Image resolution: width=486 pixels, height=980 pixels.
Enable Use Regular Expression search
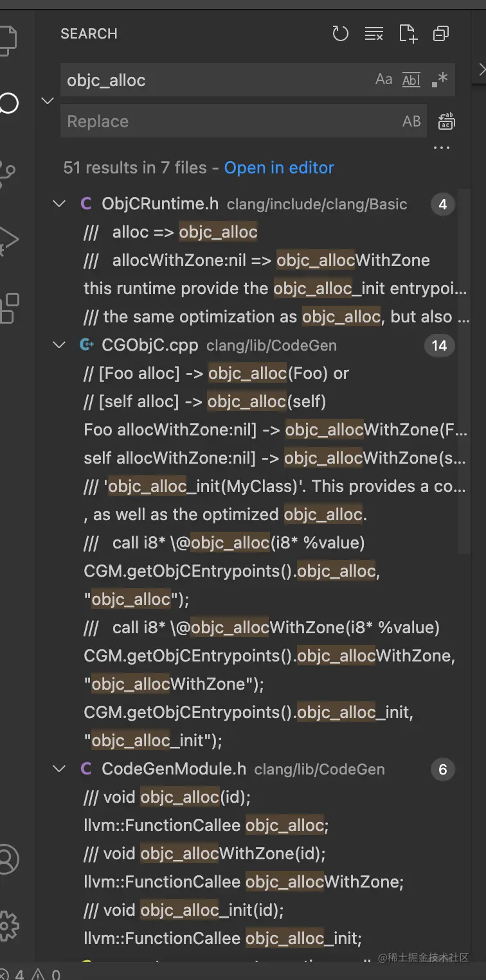pyautogui.click(x=440, y=80)
